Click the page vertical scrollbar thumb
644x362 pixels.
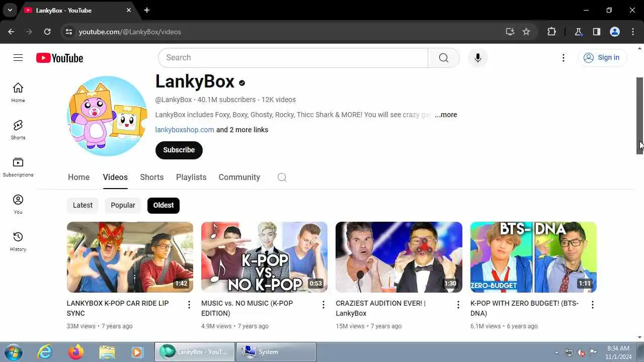pyautogui.click(x=640, y=116)
